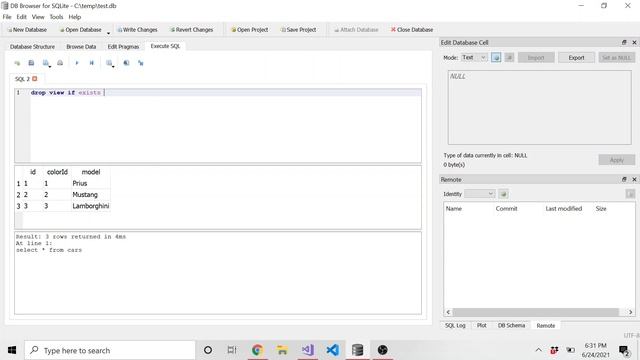This screenshot has height=360, width=640.
Task: Click the Export button
Action: pyautogui.click(x=576, y=58)
